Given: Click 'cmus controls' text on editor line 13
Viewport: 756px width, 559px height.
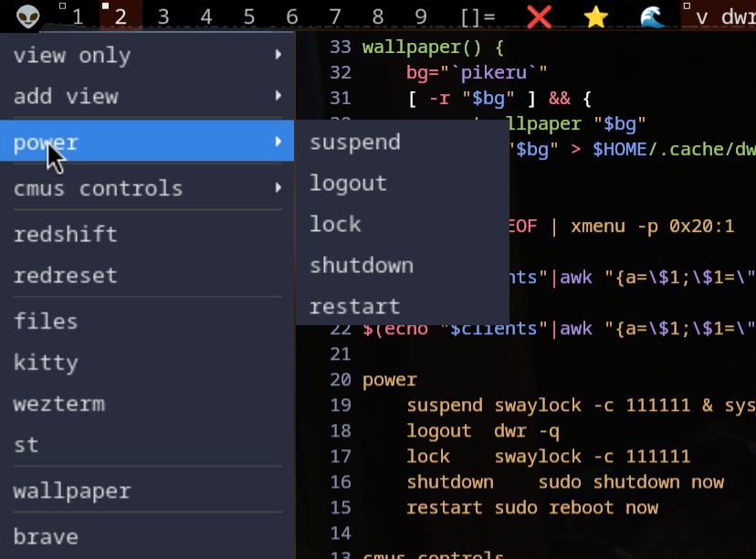Looking at the screenshot, I should (433, 554).
